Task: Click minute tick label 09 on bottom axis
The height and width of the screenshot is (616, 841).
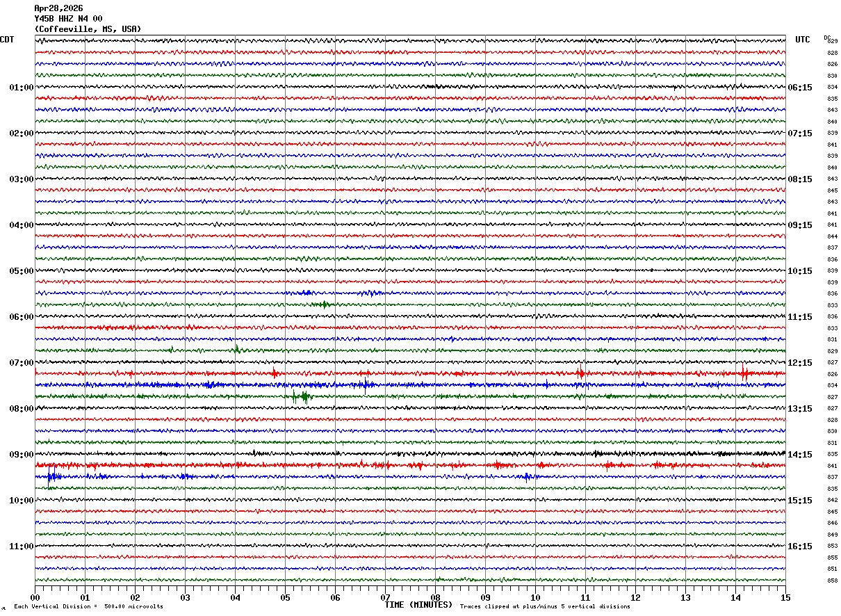Action: point(485,597)
